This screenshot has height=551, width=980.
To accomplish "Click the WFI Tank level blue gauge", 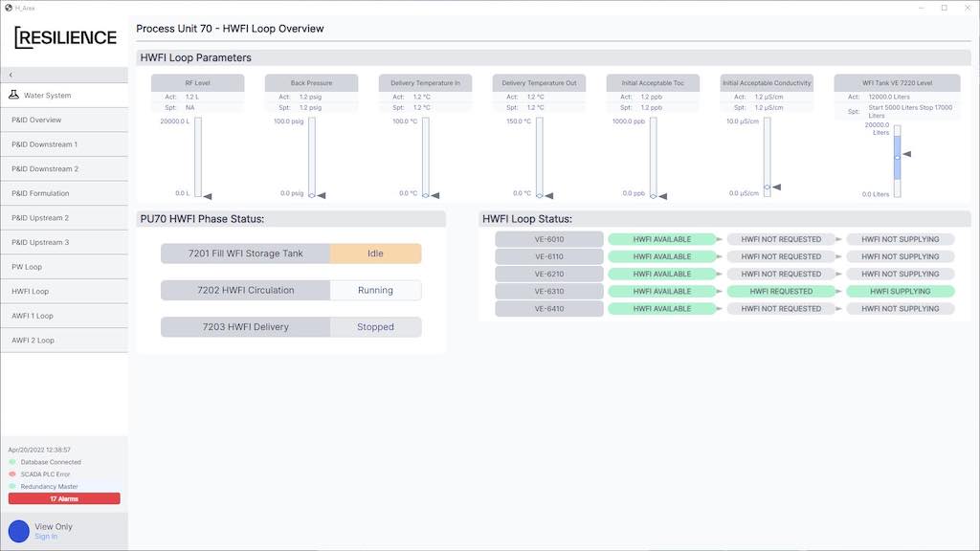I will pos(898,161).
